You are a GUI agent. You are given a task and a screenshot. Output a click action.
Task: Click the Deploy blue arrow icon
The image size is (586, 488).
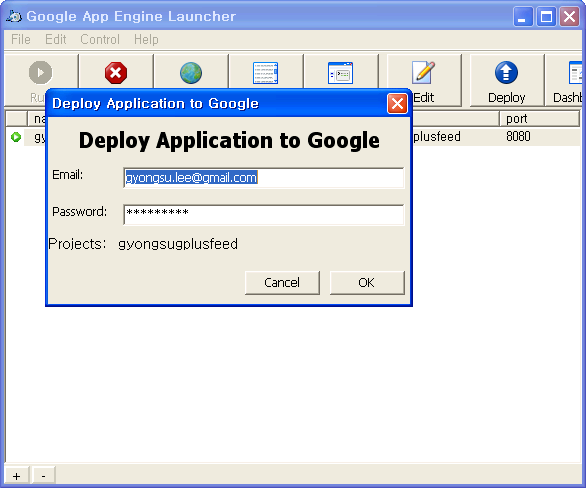tap(506, 72)
